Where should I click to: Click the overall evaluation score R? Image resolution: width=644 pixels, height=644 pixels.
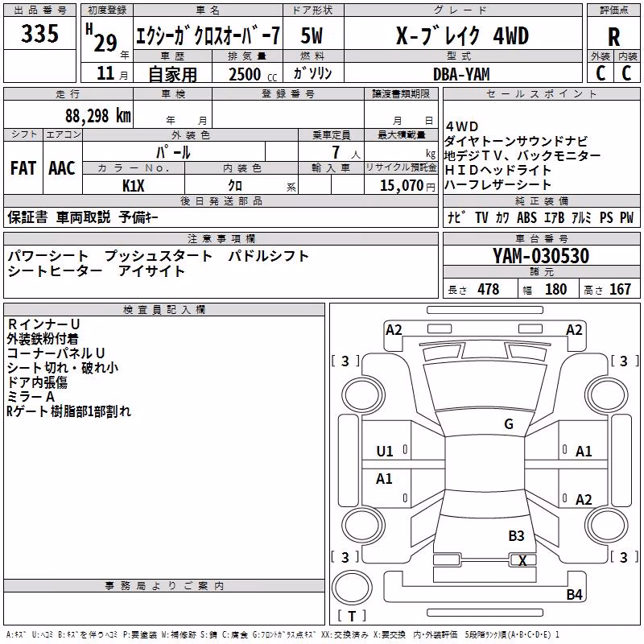[613, 37]
